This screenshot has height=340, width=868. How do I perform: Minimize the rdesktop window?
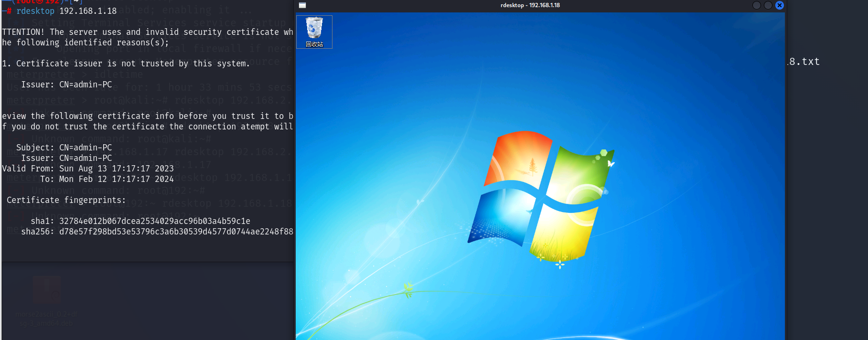tap(757, 5)
